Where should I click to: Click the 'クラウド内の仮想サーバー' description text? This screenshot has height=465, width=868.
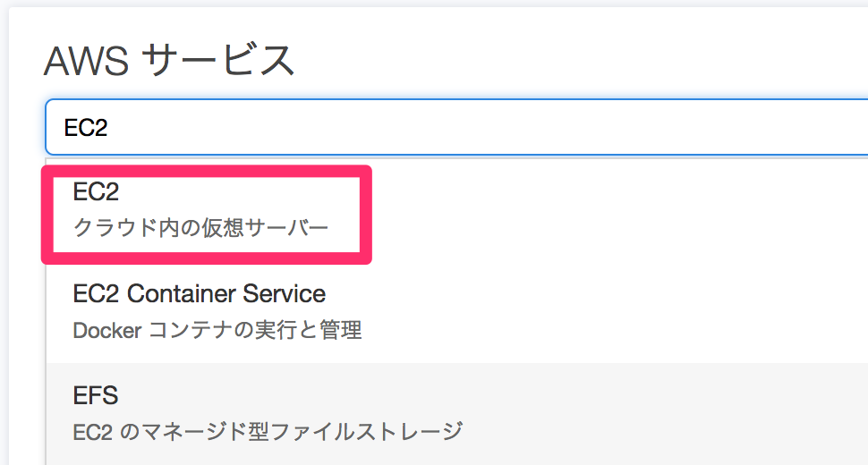point(201,227)
